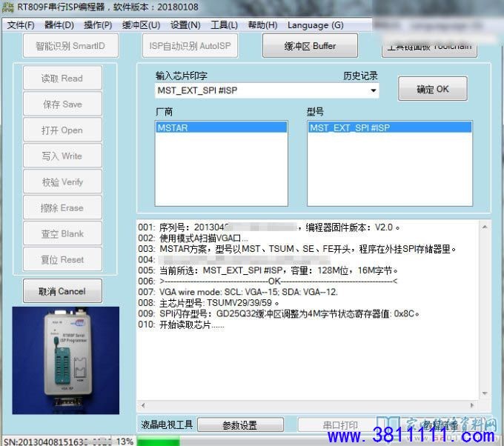This screenshot has width=504, height=446.
Task: Click log line 005 showing 128M位 capacity
Action: (x=268, y=270)
